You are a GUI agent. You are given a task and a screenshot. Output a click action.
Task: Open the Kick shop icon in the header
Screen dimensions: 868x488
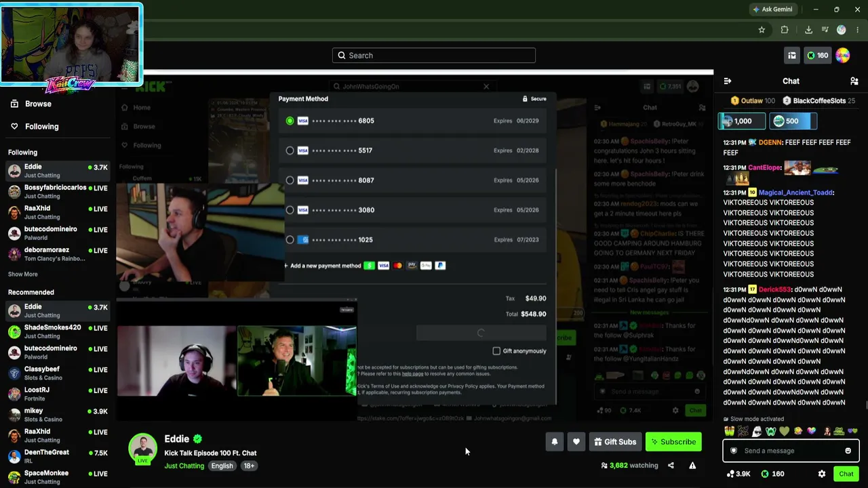(791, 56)
